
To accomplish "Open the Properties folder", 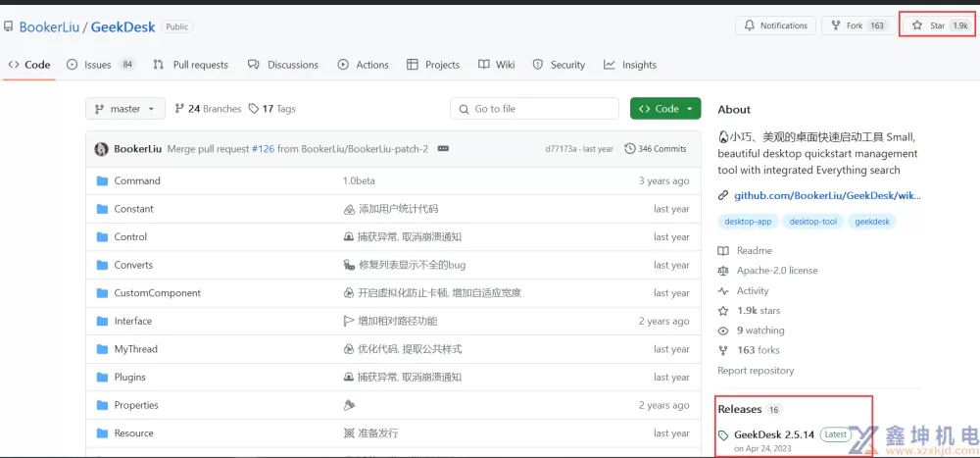I will click(x=136, y=405).
